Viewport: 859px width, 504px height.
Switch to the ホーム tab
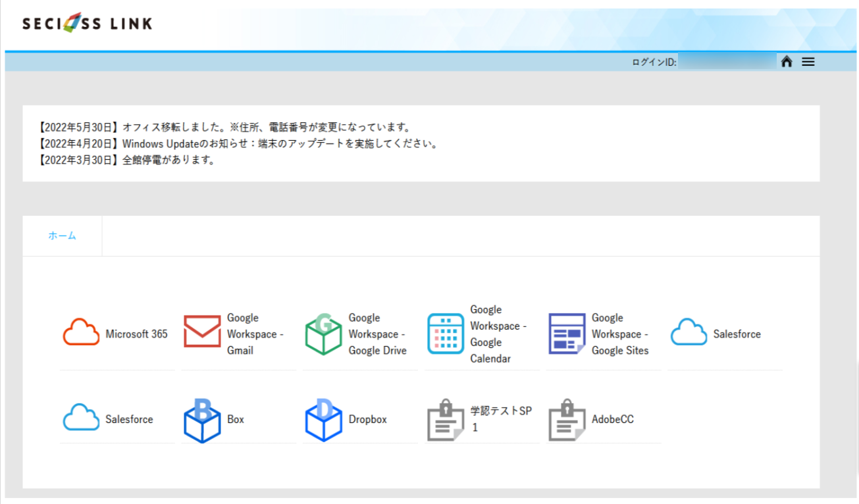pos(62,235)
